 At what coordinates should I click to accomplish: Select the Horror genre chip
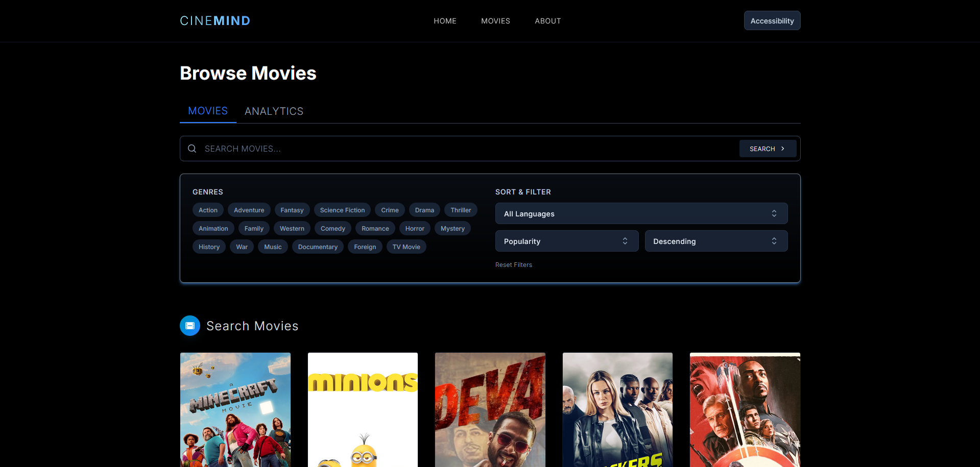tap(415, 228)
